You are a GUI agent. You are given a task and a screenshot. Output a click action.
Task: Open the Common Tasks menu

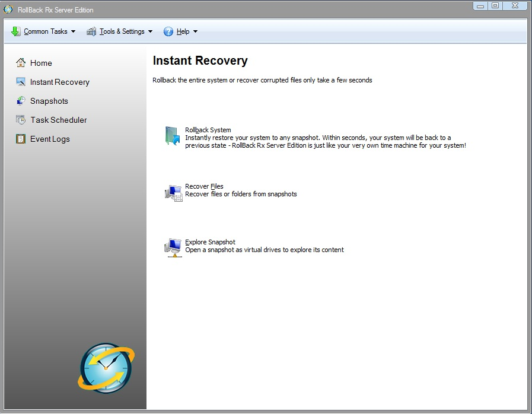click(x=43, y=31)
